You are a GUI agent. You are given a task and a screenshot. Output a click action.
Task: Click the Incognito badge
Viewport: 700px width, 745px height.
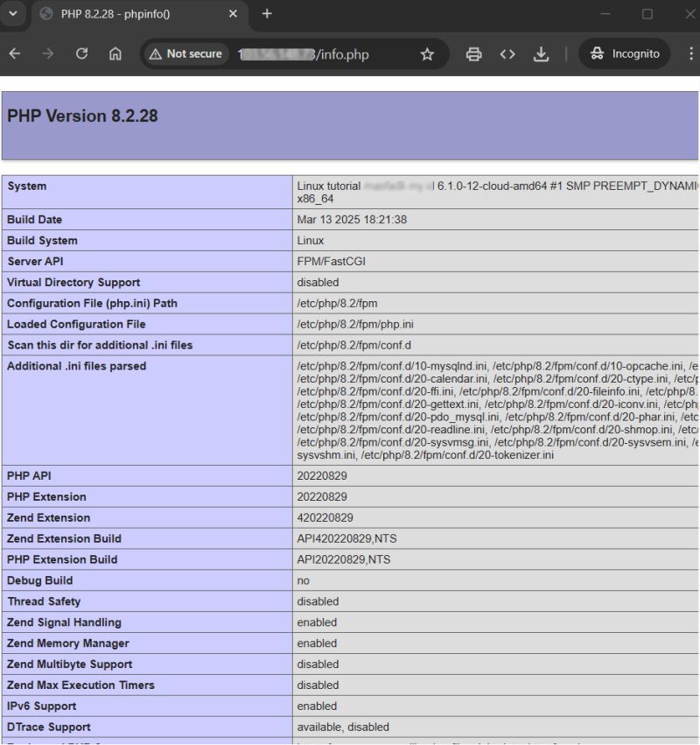624,53
